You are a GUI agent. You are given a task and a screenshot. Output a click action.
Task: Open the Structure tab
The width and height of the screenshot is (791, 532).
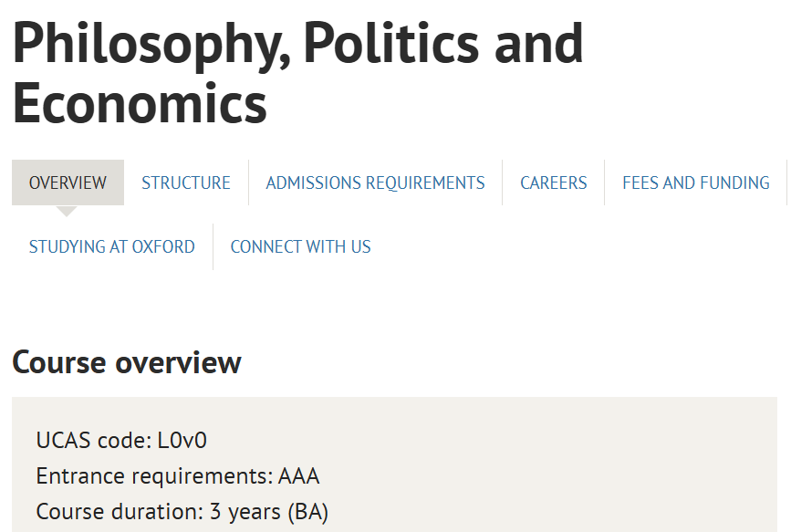click(186, 183)
